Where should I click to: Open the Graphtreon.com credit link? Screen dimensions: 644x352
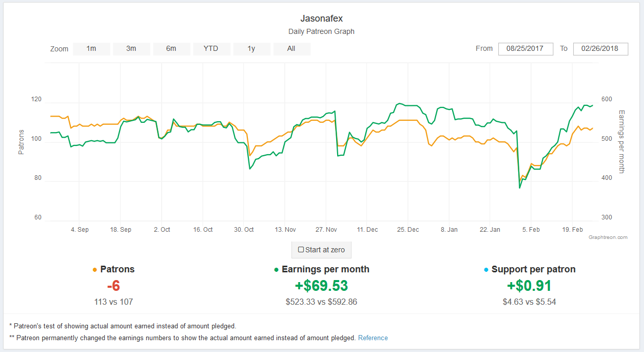pyautogui.click(x=608, y=237)
